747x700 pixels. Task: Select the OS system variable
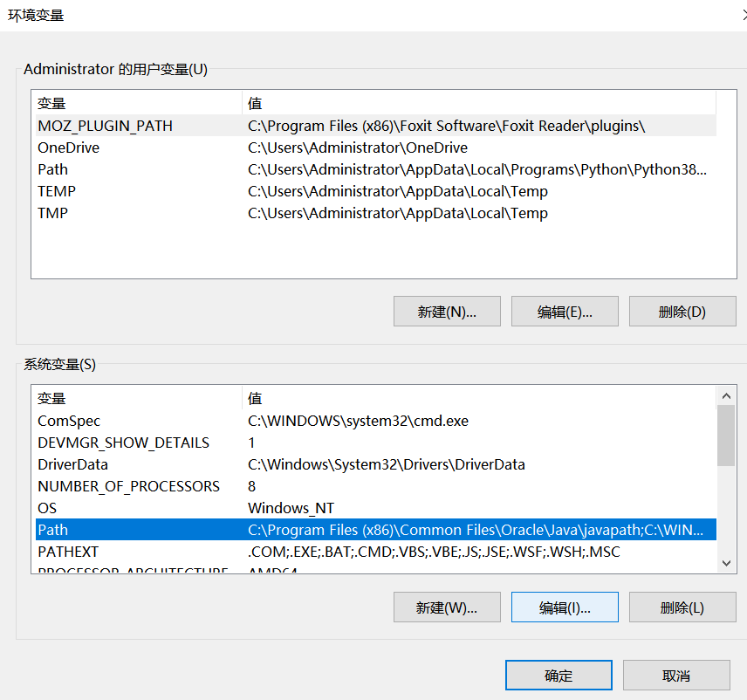click(376, 508)
